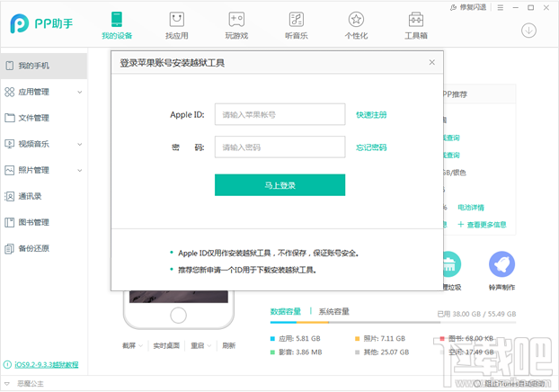The height and width of the screenshot is (392, 559).
Task: Open the 听音乐 music icon
Action: click(x=297, y=19)
